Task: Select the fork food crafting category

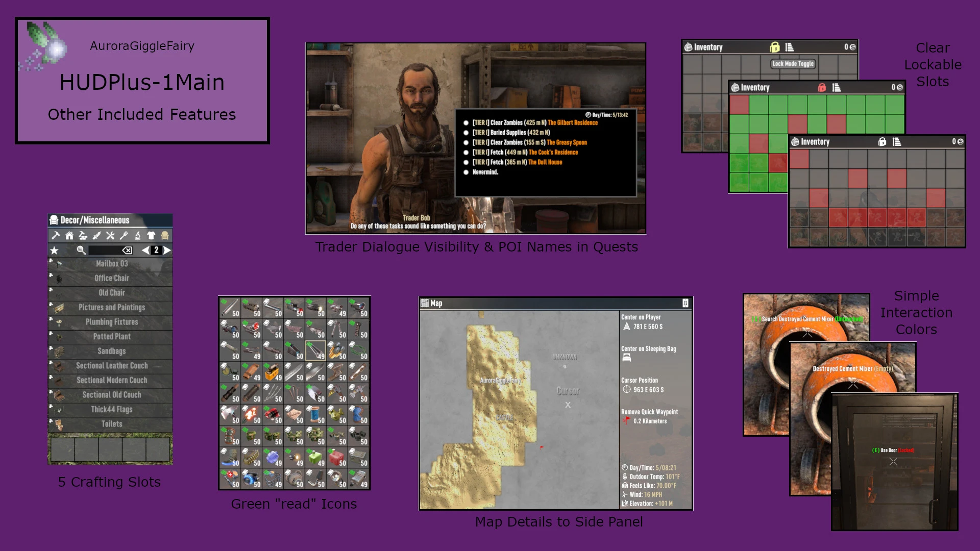Action: click(124, 236)
